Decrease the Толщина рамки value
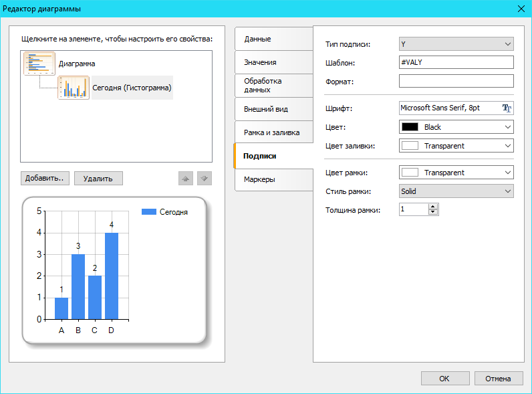Screen dimensions: 532x394 tap(433, 213)
